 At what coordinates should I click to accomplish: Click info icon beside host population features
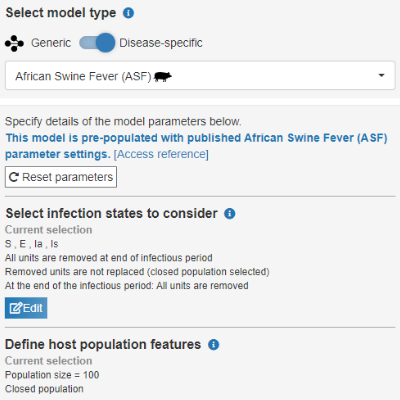coord(214,344)
